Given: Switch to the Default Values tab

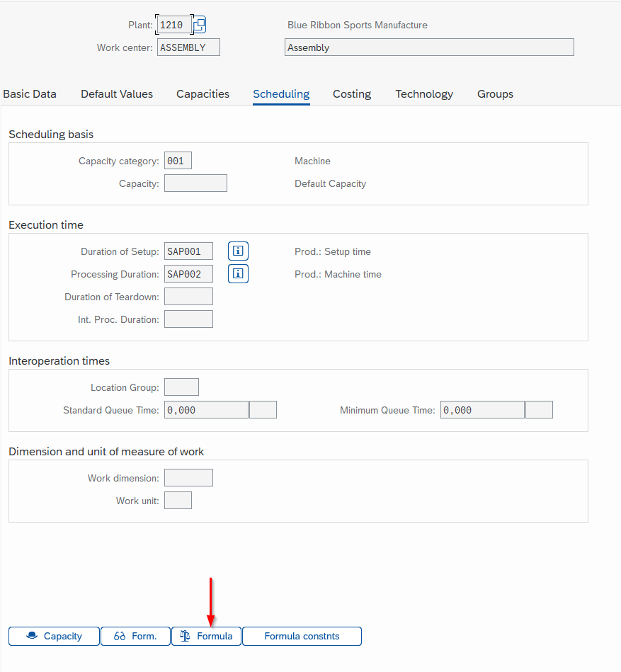Looking at the screenshot, I should [x=117, y=94].
